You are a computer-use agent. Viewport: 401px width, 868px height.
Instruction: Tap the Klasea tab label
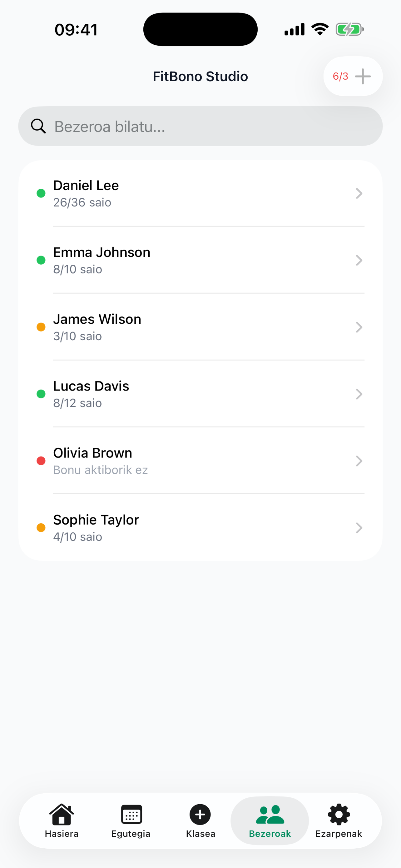click(x=200, y=834)
